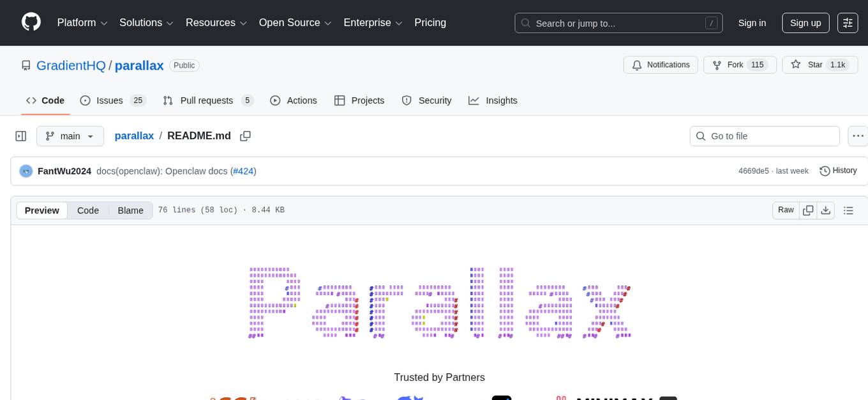Switch to the Code view of README
This screenshot has width=868, height=400.
(x=87, y=210)
